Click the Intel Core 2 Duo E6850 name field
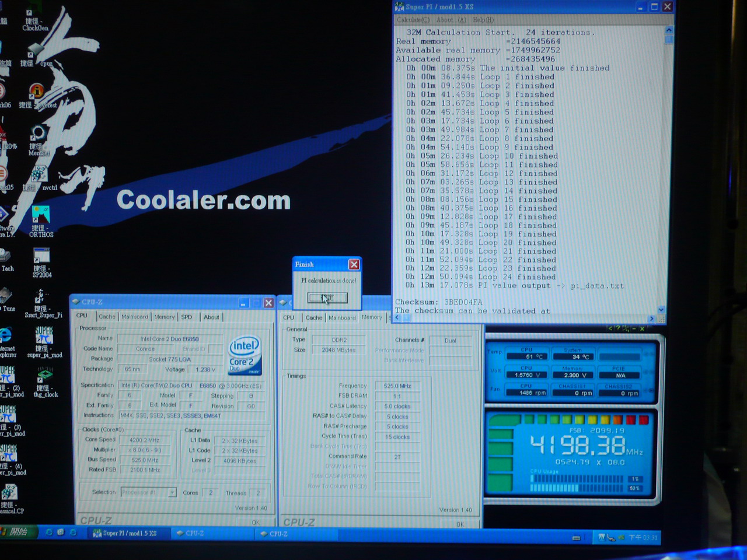Image resolution: width=747 pixels, height=560 pixels. coord(170,339)
